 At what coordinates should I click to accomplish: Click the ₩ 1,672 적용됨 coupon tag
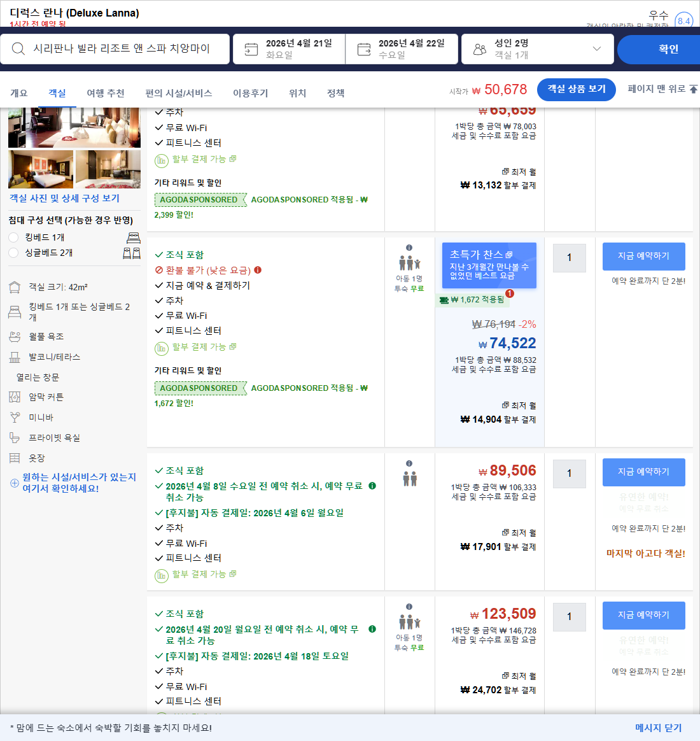point(472,300)
